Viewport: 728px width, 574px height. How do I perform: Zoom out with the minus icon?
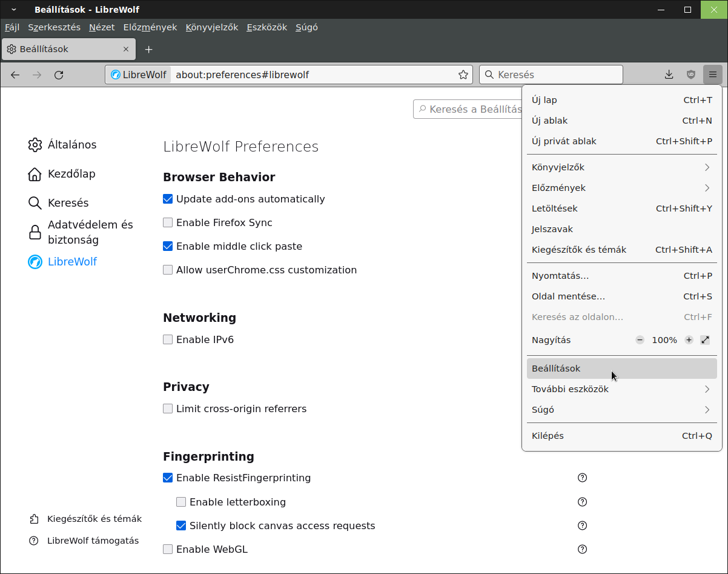point(640,340)
